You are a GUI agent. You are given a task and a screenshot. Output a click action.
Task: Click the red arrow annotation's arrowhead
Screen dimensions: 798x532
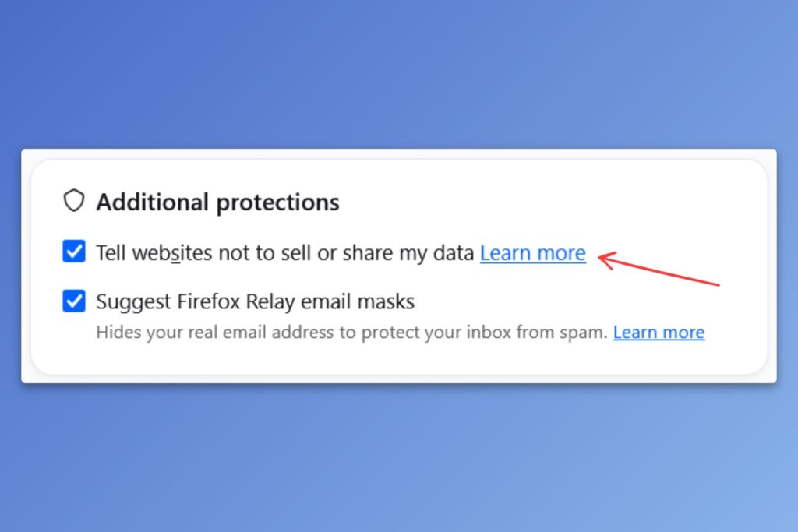click(606, 259)
